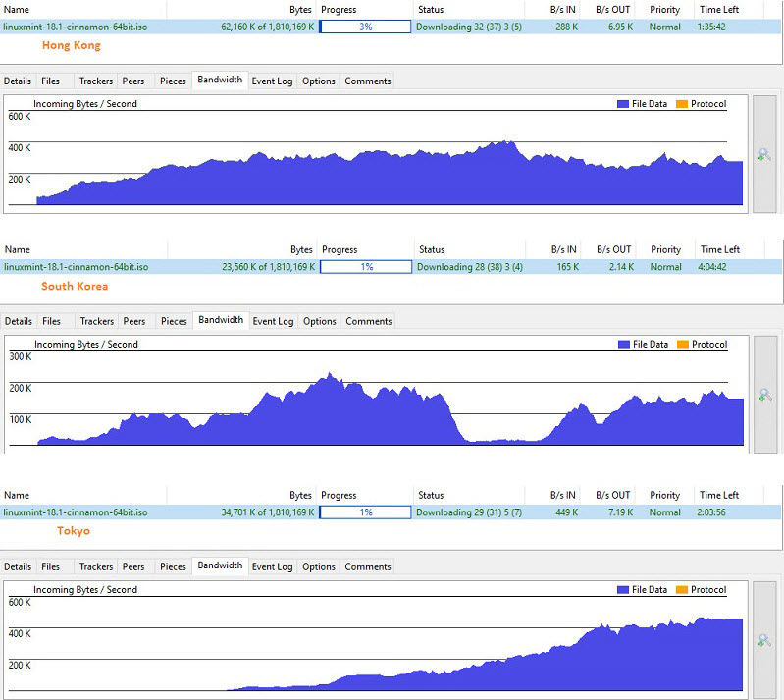
Task: Click status "Downloading 28 (38) 3 (4)"
Action: (470, 267)
